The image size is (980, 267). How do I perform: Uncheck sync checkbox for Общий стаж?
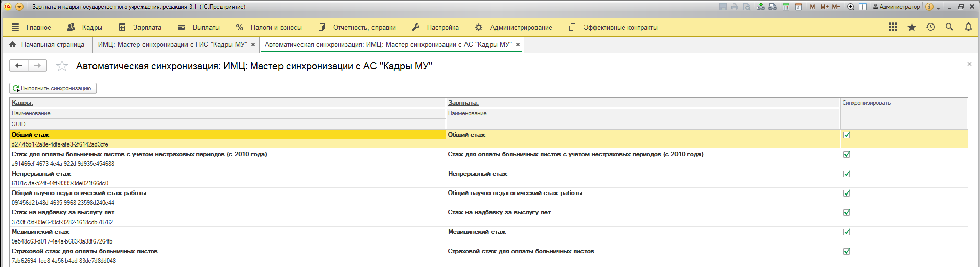pyautogui.click(x=847, y=135)
